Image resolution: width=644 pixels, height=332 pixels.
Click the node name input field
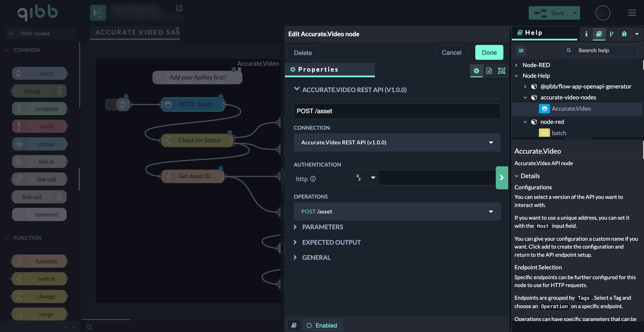pyautogui.click(x=397, y=111)
